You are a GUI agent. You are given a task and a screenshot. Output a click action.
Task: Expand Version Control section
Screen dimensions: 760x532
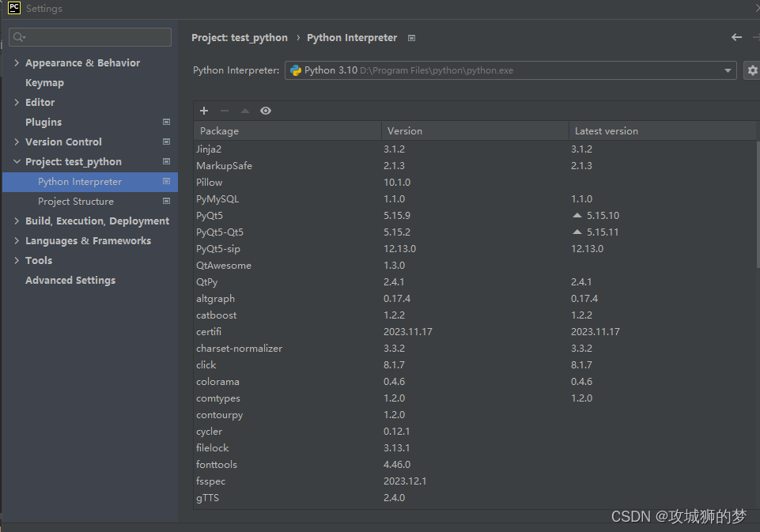pyautogui.click(x=17, y=141)
